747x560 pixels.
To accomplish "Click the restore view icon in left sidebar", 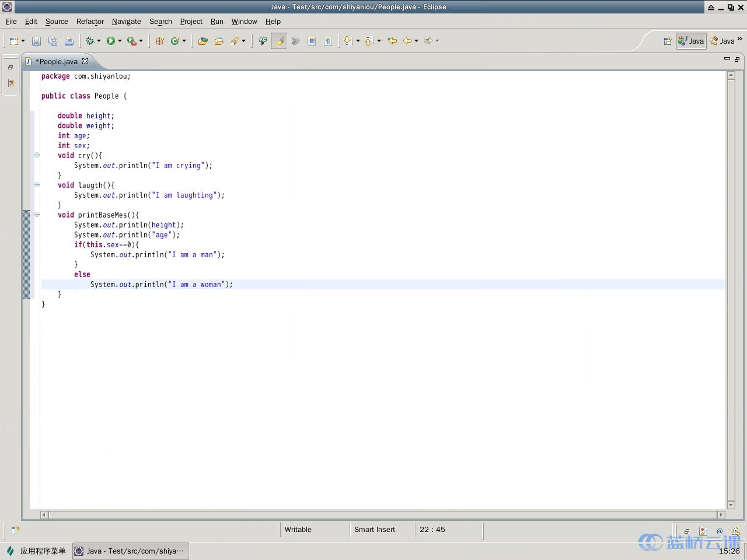I will (x=11, y=67).
